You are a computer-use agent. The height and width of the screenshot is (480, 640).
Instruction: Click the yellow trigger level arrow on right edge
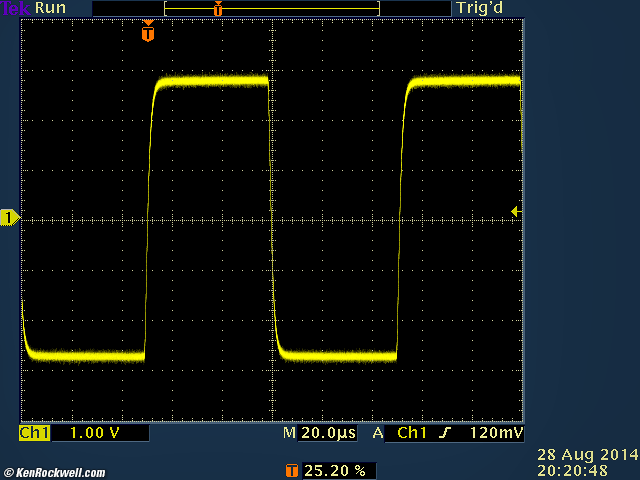point(514,211)
